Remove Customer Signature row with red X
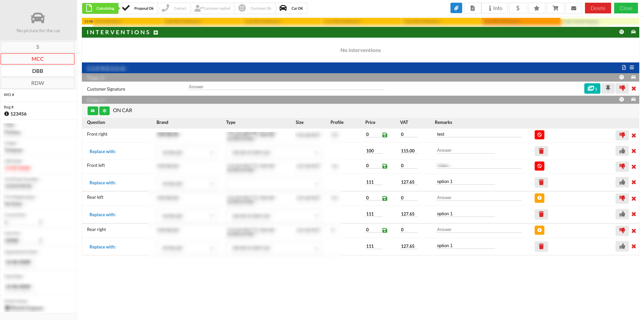This screenshot has height=320, width=644. point(634,89)
